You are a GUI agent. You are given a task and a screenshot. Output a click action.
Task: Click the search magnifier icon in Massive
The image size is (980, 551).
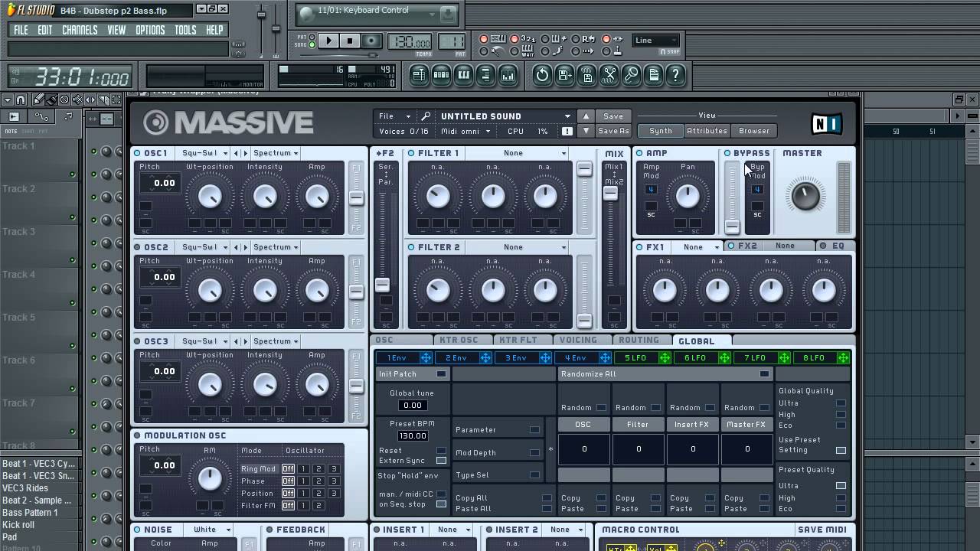point(426,116)
